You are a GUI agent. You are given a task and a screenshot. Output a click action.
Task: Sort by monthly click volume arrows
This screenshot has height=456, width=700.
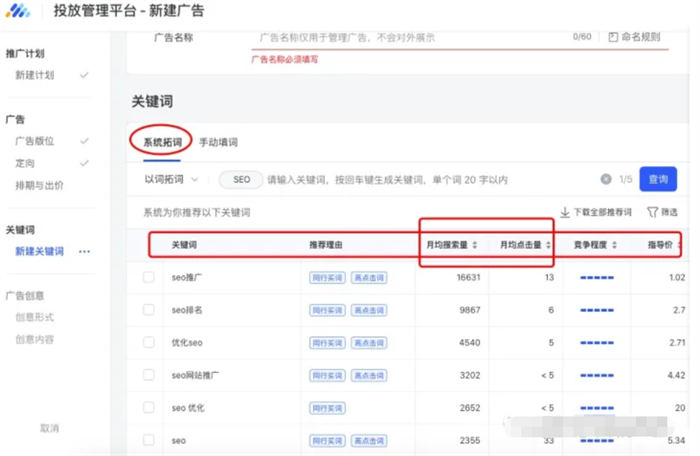click(548, 245)
